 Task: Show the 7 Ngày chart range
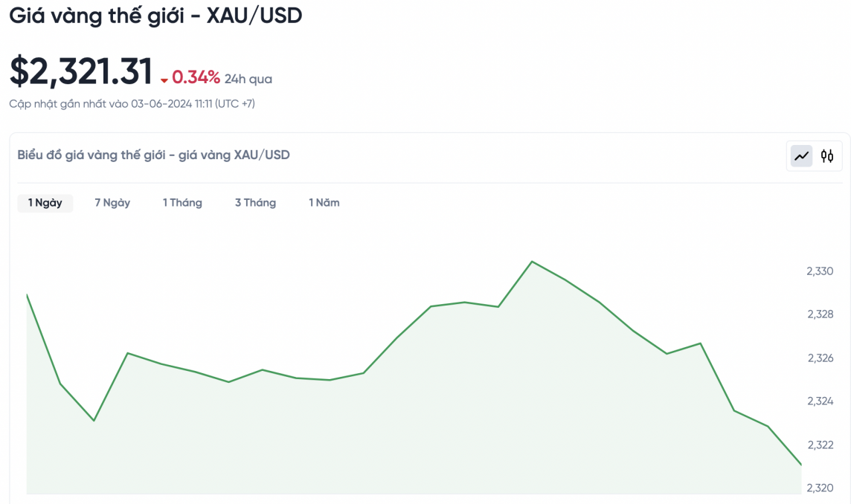coord(112,203)
